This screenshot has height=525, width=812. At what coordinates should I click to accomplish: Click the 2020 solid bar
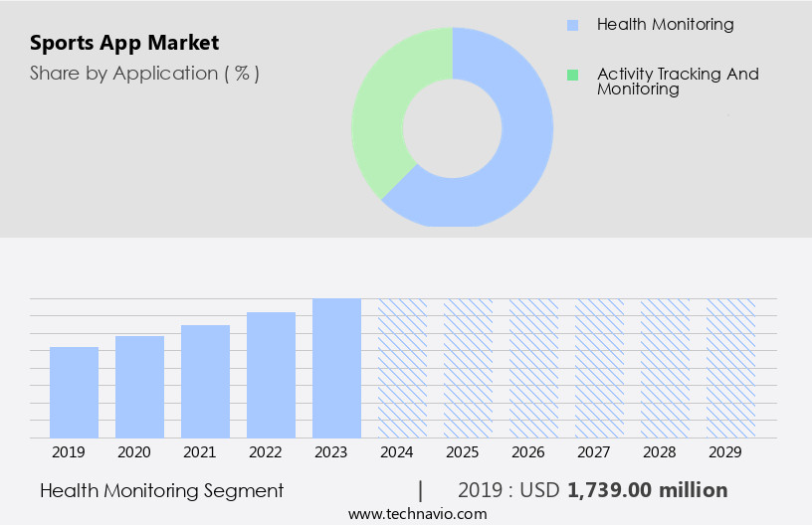(139, 387)
